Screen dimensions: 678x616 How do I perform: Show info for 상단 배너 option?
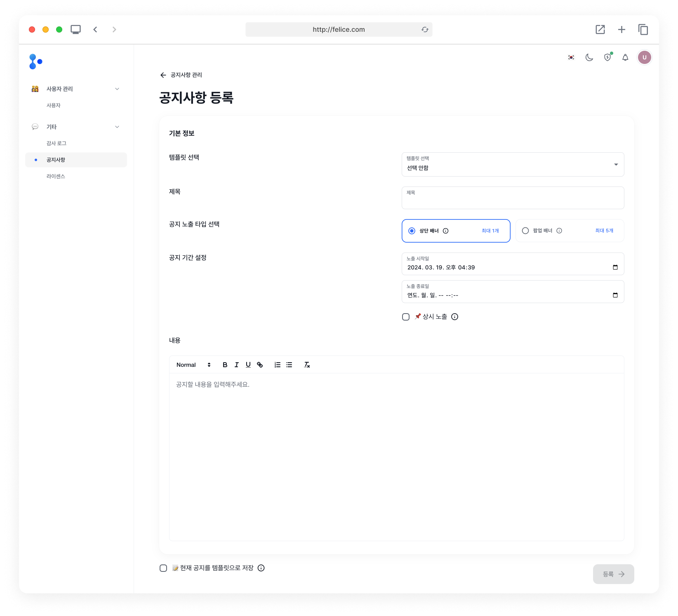445,231
